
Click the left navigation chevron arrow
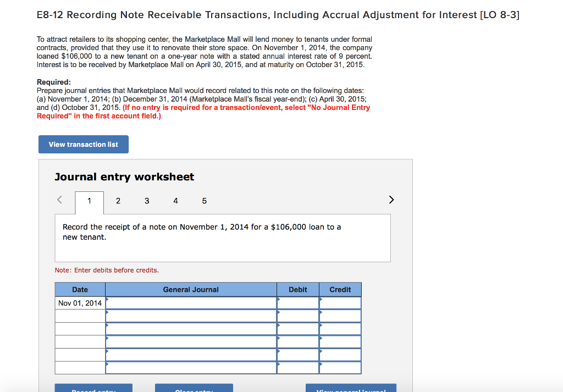[x=59, y=200]
